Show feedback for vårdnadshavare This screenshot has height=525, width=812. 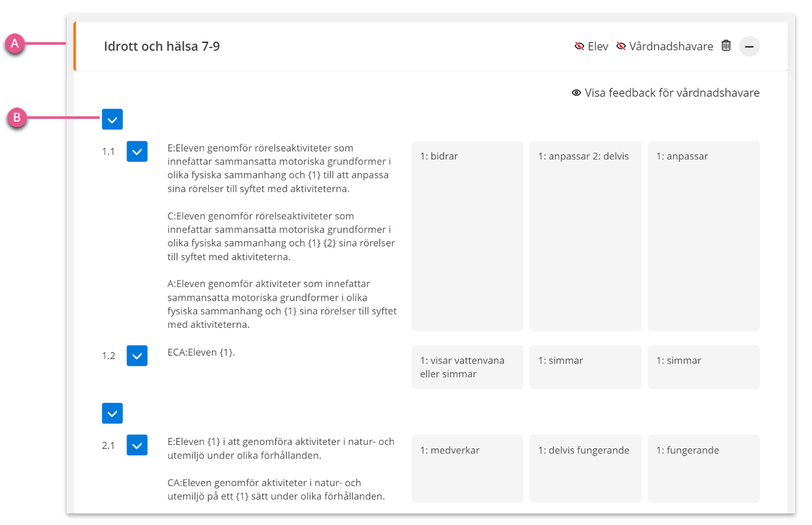click(666, 92)
